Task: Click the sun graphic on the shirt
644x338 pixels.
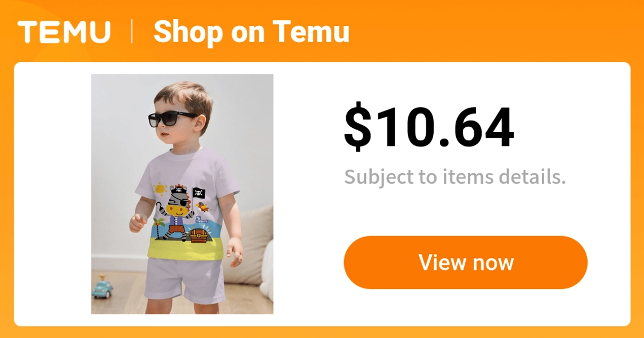Action: pyautogui.click(x=160, y=189)
